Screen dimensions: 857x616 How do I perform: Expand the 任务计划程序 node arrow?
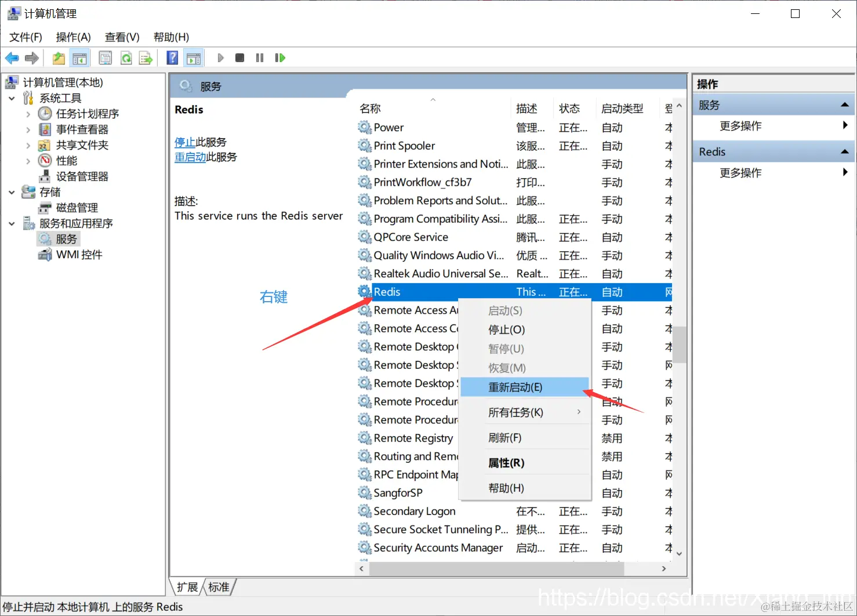point(28,114)
